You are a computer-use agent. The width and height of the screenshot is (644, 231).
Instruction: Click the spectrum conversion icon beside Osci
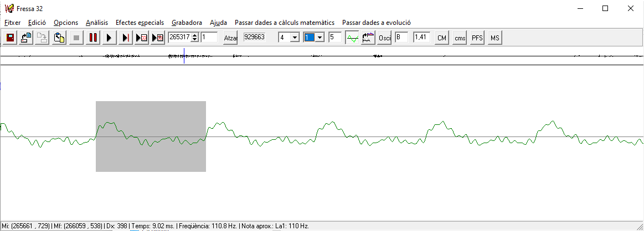tap(368, 38)
